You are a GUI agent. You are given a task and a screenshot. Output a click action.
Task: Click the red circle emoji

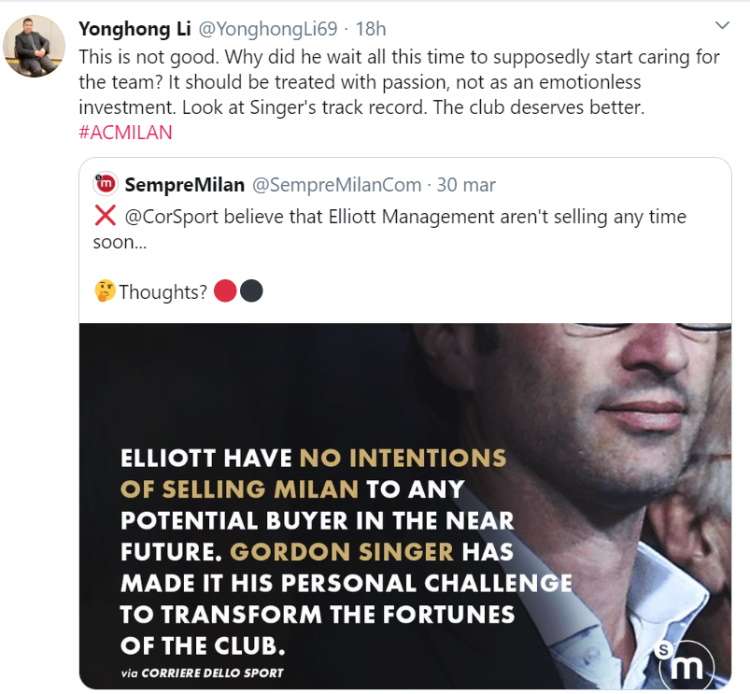[225, 291]
